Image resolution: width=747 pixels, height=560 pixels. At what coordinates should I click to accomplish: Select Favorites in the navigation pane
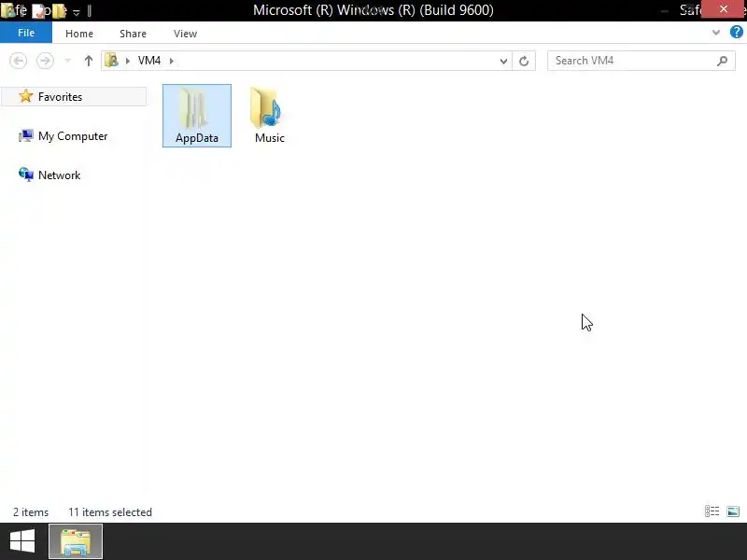pyautogui.click(x=76, y=97)
